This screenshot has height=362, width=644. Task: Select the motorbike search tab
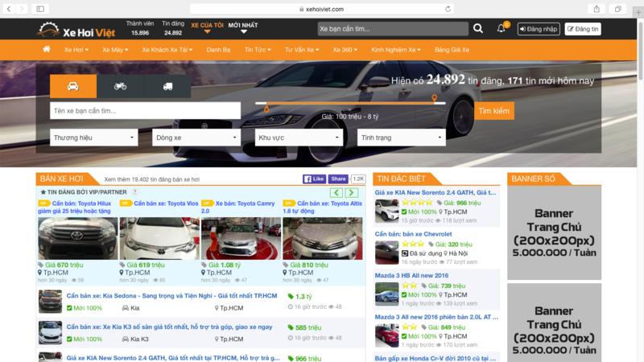[120, 86]
